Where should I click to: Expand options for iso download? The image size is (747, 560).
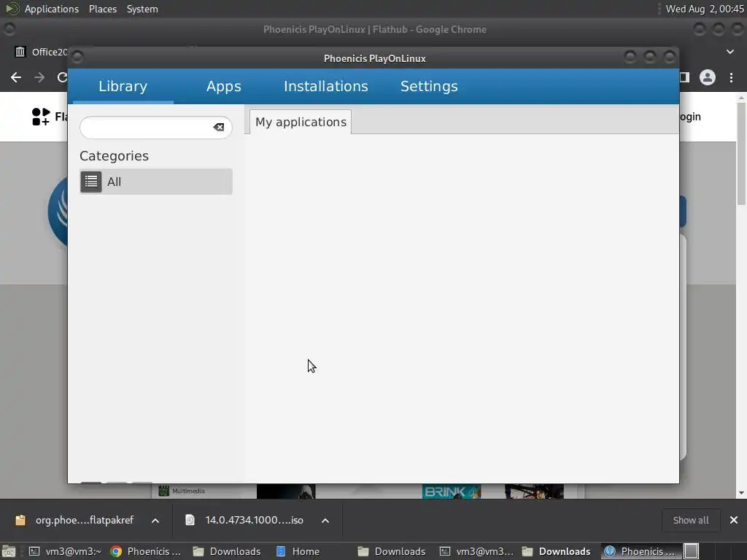[x=325, y=521]
